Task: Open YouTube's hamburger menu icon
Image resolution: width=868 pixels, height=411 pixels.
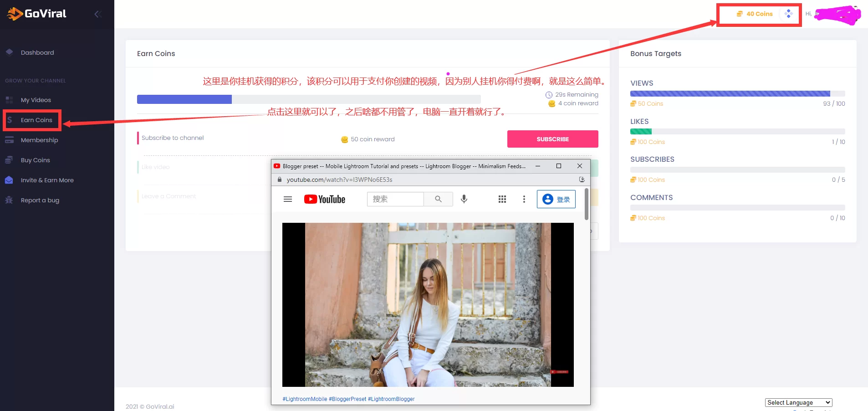Action: click(x=288, y=199)
